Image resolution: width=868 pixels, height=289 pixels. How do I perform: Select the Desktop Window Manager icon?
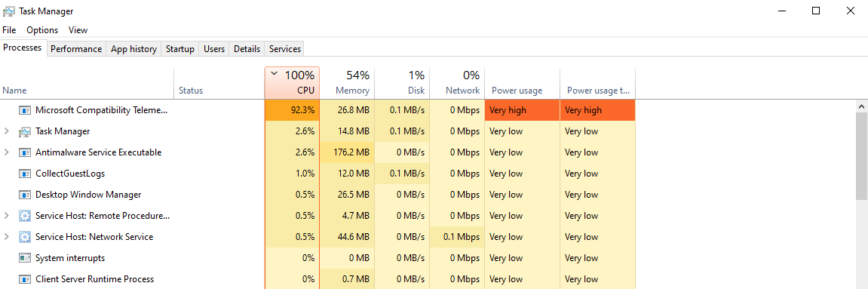tap(24, 195)
